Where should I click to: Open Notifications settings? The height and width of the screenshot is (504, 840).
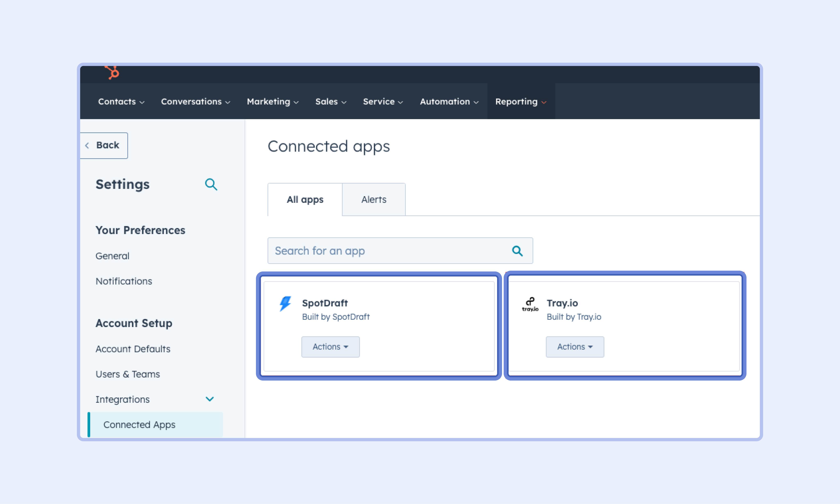click(124, 281)
